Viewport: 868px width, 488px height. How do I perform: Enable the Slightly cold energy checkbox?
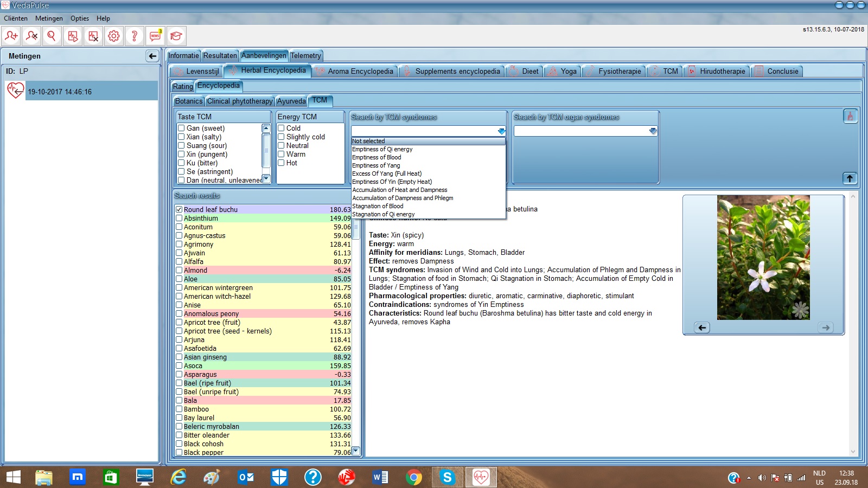tap(282, 137)
